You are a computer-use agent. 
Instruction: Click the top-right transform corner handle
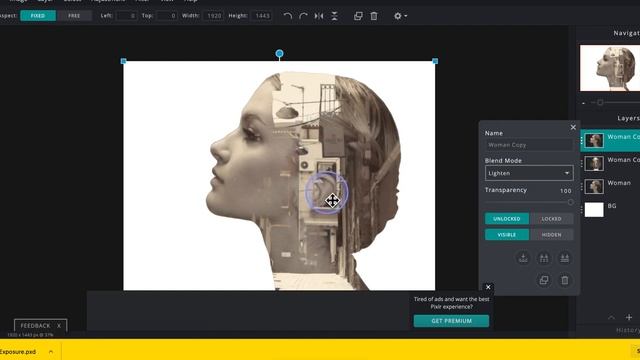(435, 61)
